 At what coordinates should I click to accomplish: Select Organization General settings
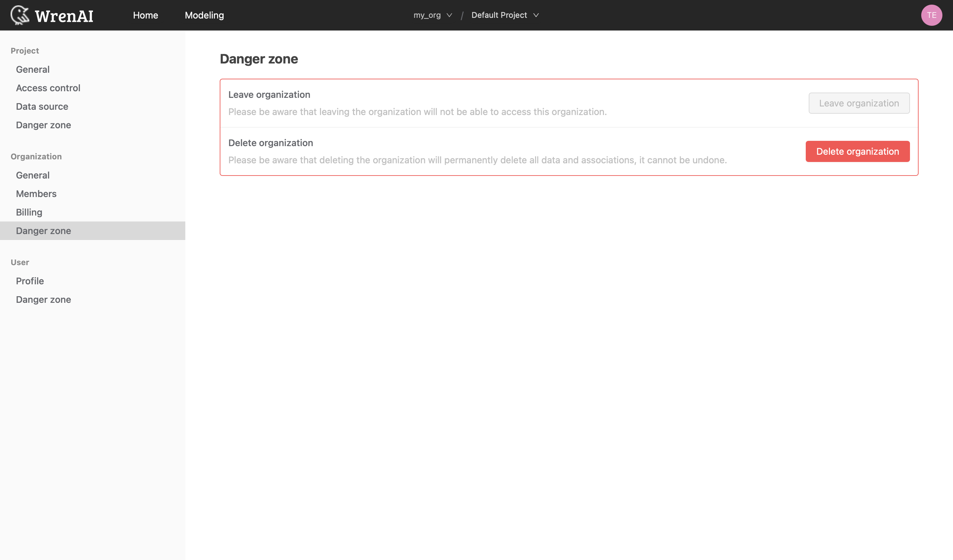(33, 175)
